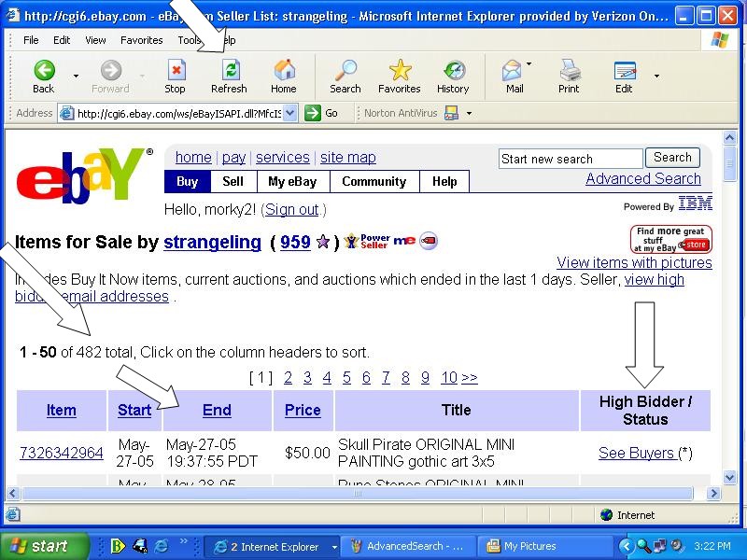Click the Norton AntiVirus toolbar icon
The image size is (747, 560).
pyautogui.click(x=451, y=113)
